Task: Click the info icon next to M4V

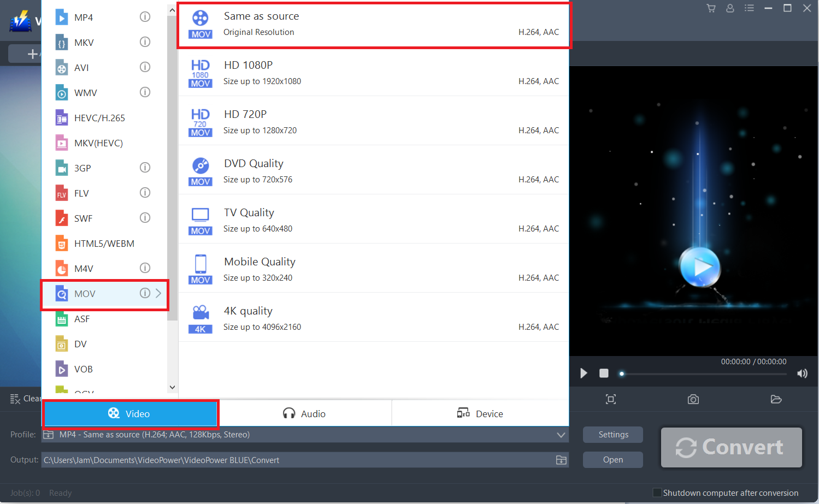Action: coord(145,268)
